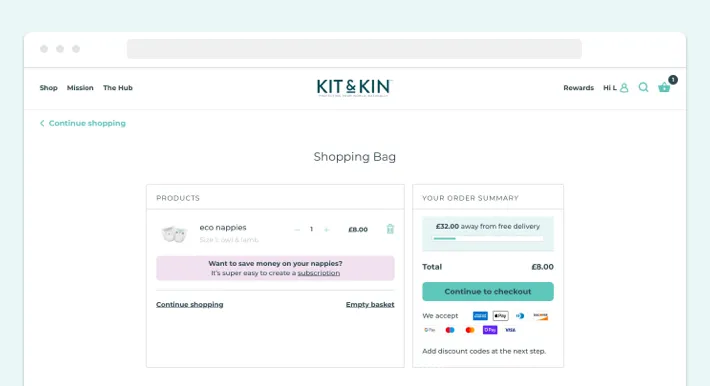Click the Kit & Kin logo
The width and height of the screenshot is (710, 386).
click(x=355, y=87)
